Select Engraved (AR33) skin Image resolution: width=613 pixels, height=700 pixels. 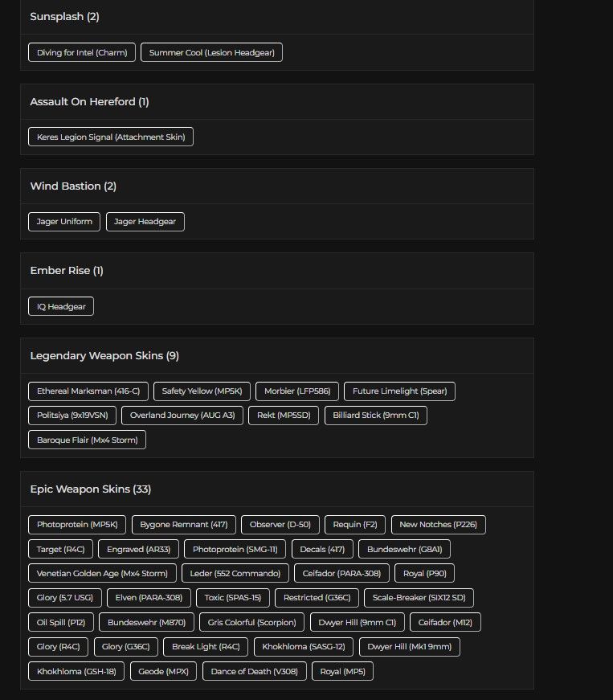[138, 549]
